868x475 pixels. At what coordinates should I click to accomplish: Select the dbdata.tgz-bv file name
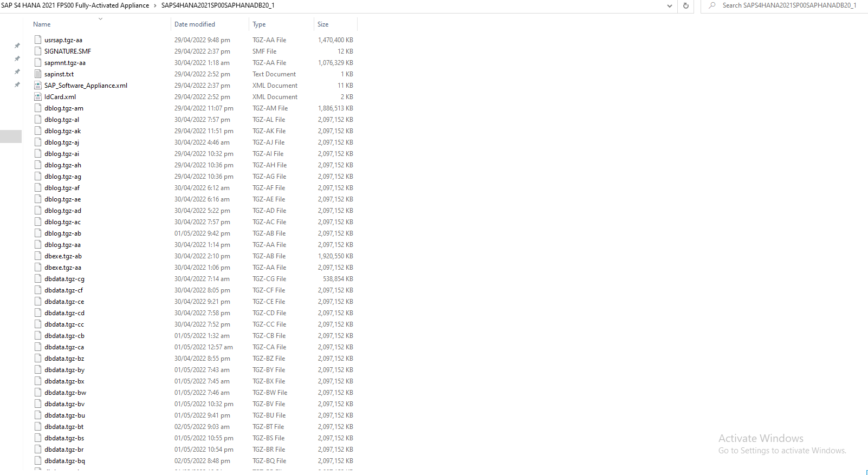[64, 404]
